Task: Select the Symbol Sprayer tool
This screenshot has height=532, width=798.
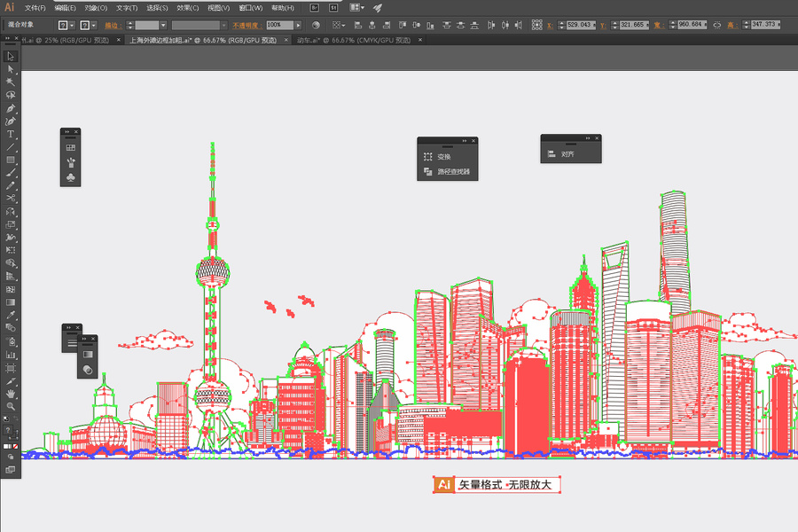Action: 10,341
